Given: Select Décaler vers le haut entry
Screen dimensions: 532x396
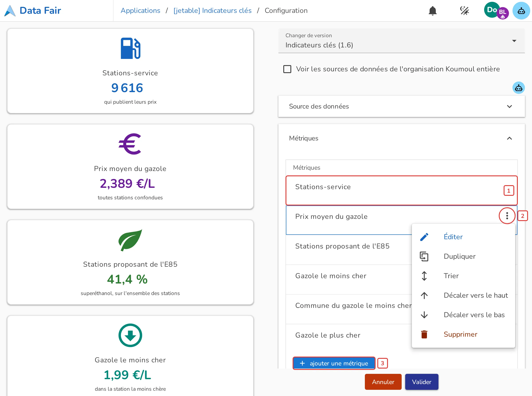Looking at the screenshot, I should tap(463, 295).
